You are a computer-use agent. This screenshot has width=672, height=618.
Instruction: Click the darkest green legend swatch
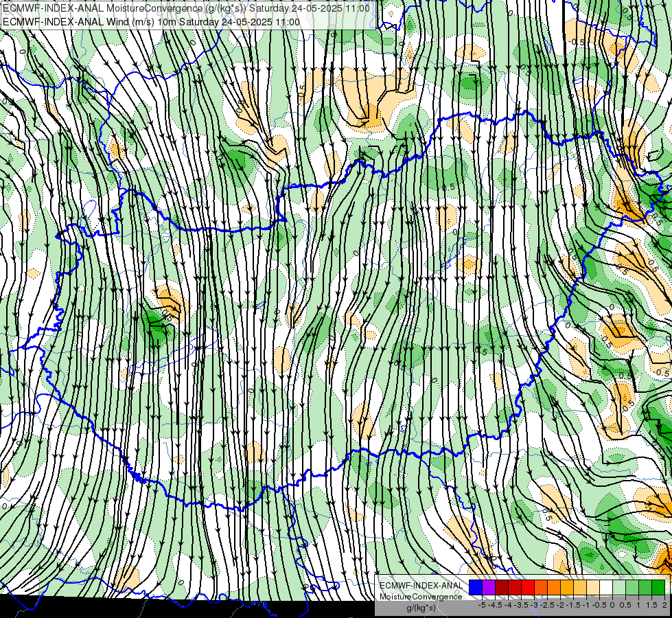658,587
